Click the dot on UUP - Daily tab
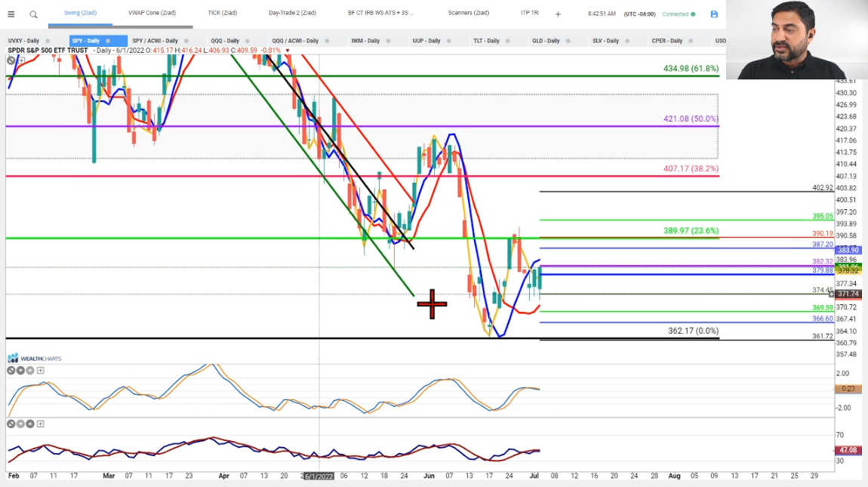868x487 pixels. click(449, 41)
